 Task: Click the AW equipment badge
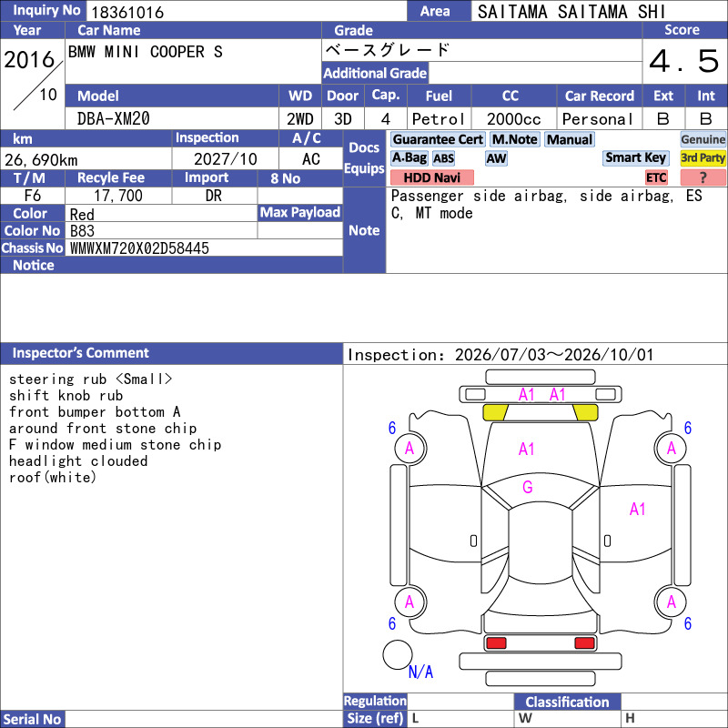(x=496, y=158)
